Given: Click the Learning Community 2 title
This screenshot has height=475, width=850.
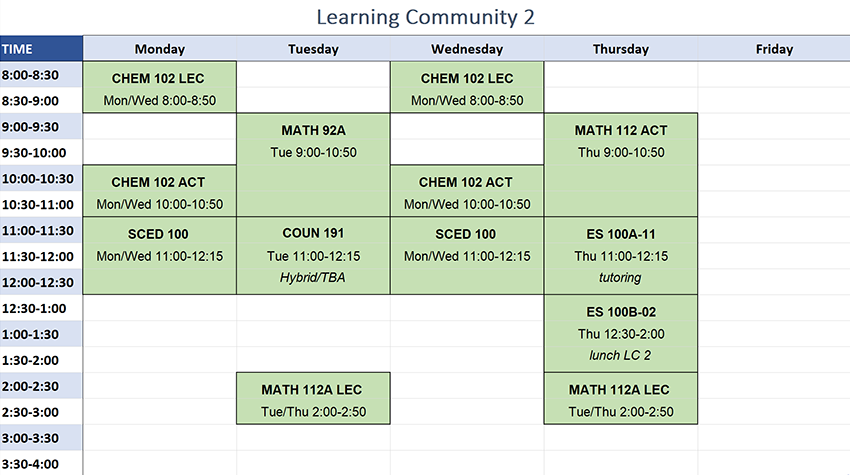Looking at the screenshot, I should coord(425,17).
